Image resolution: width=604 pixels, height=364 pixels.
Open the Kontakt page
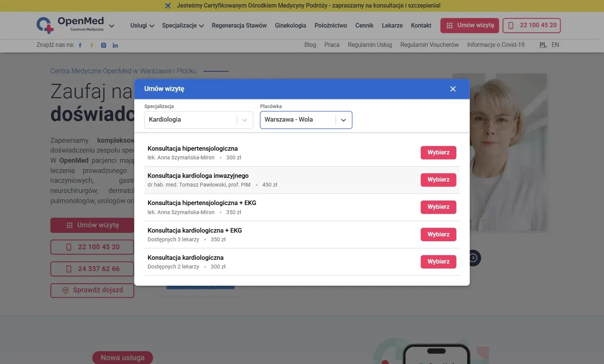click(421, 25)
